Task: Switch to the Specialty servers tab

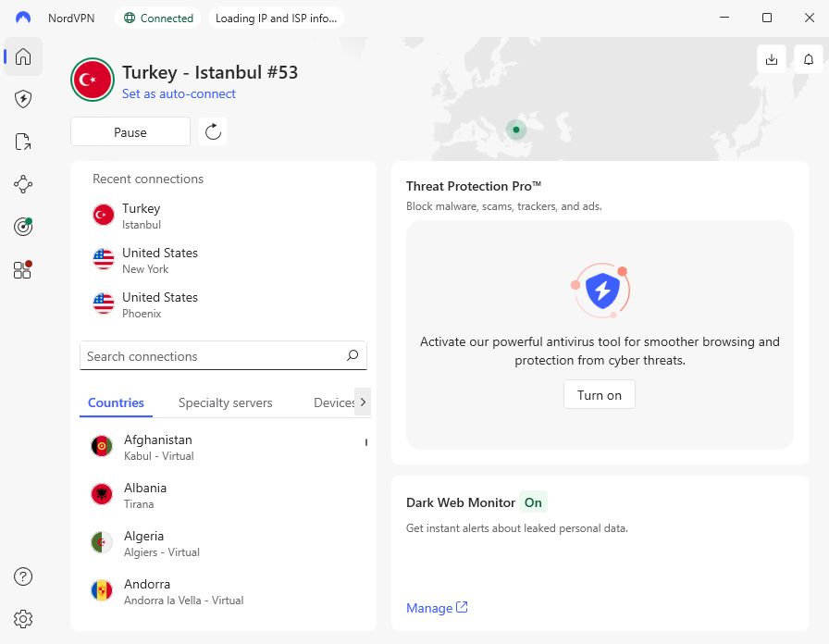Action: tap(225, 402)
